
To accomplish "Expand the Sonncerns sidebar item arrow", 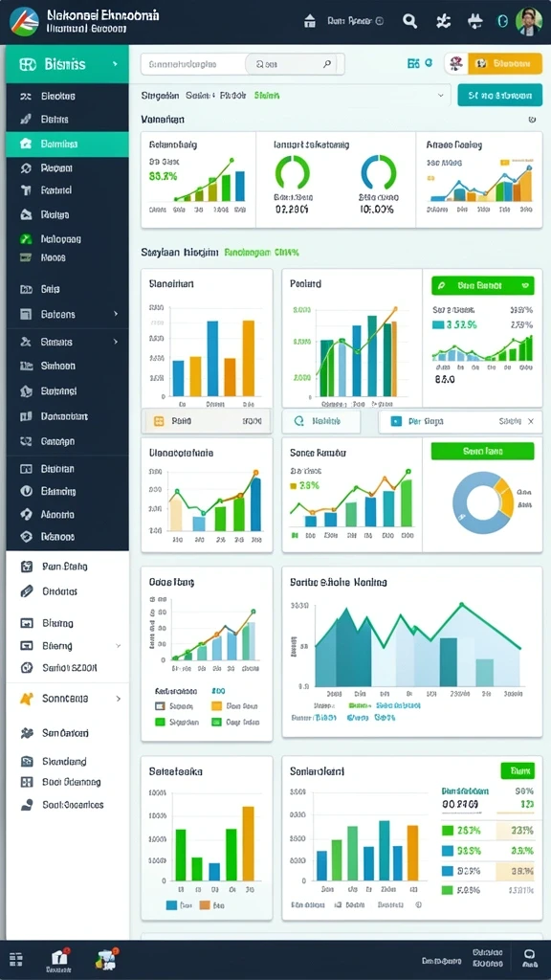I will [118, 699].
